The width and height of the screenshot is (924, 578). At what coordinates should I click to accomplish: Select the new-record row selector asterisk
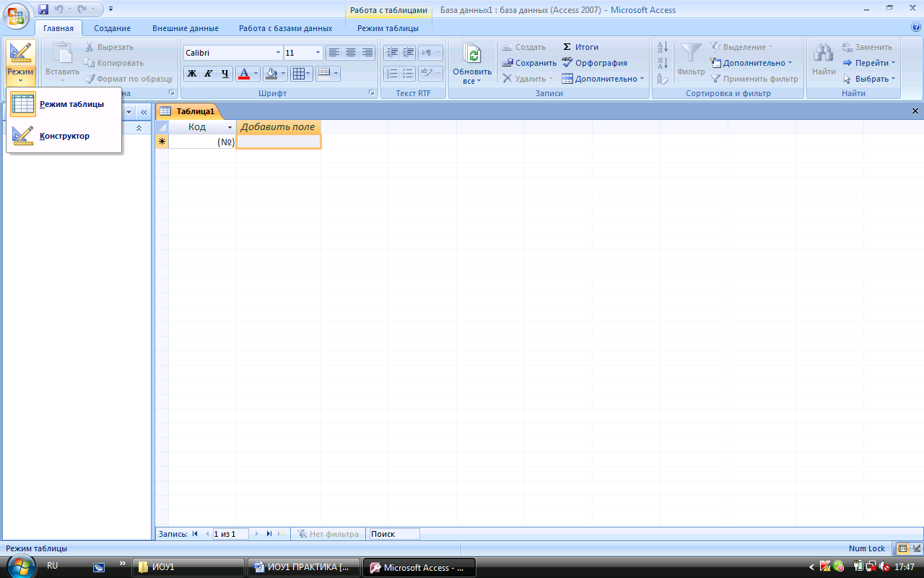pos(162,142)
